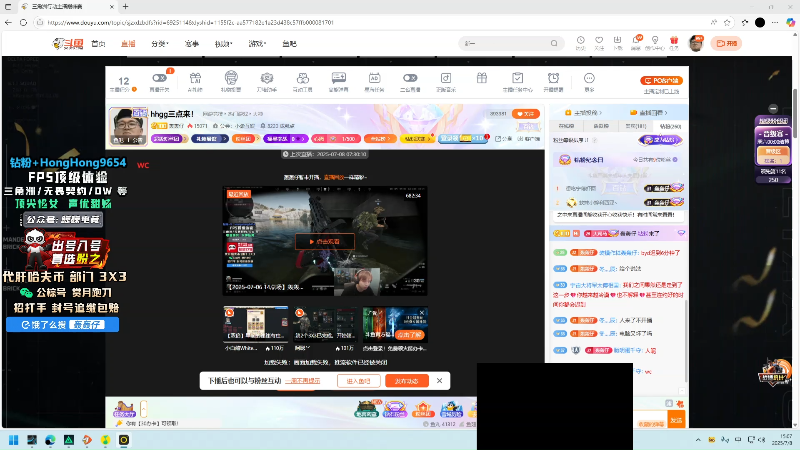
Task: Expand the second ranking link at panel top right
Action: click(649, 112)
